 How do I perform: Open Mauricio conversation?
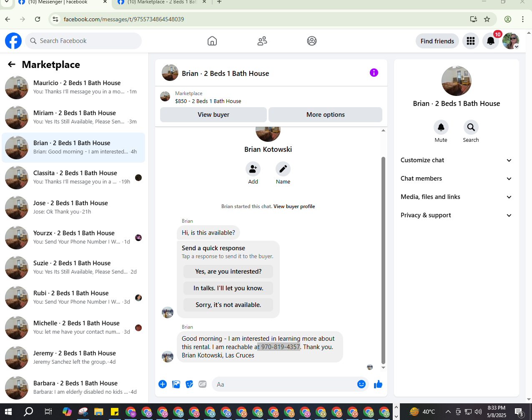tap(73, 88)
